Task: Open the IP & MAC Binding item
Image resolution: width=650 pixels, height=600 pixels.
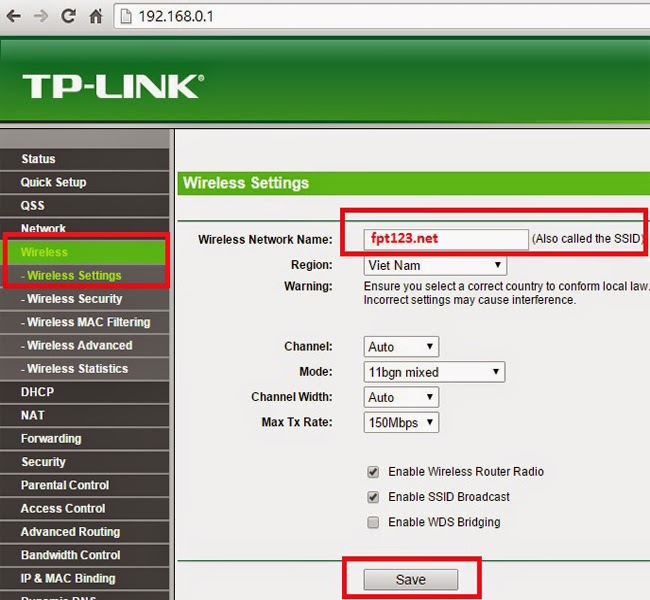Action: pos(85,578)
